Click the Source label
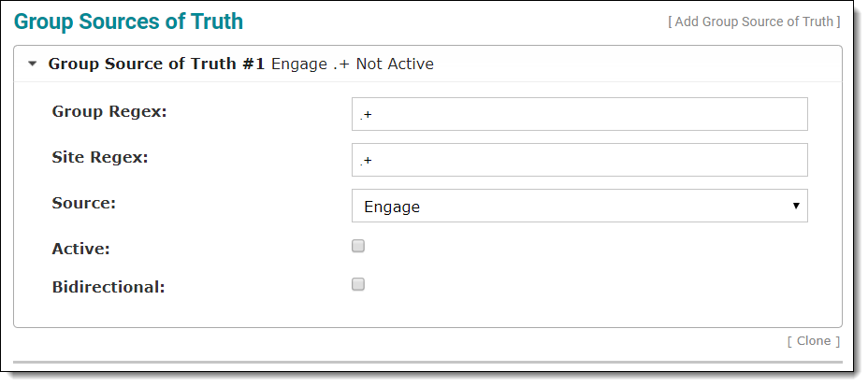 (84, 203)
